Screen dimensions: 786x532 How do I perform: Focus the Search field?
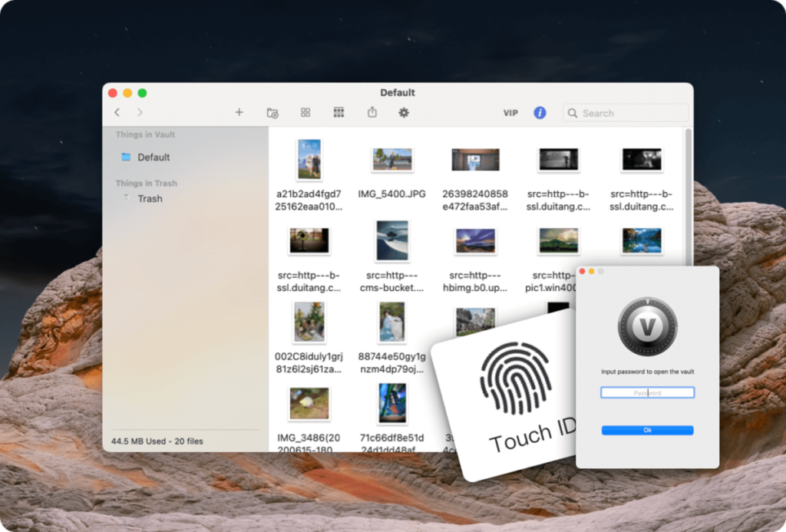point(626,113)
